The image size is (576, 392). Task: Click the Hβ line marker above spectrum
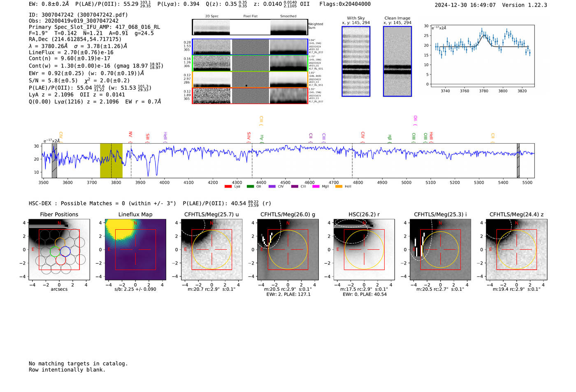tap(390, 138)
